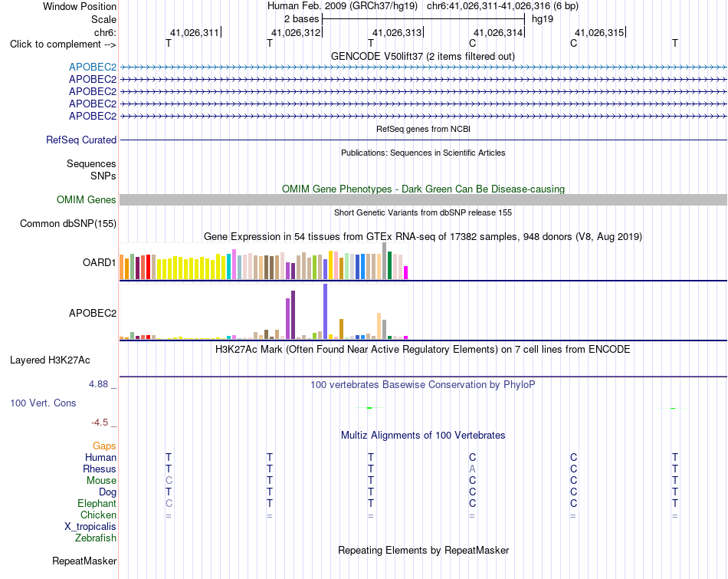The width and height of the screenshot is (728, 579).
Task: Click the tallest blue bar in APOBEC2 expression chart
Action: [326, 311]
